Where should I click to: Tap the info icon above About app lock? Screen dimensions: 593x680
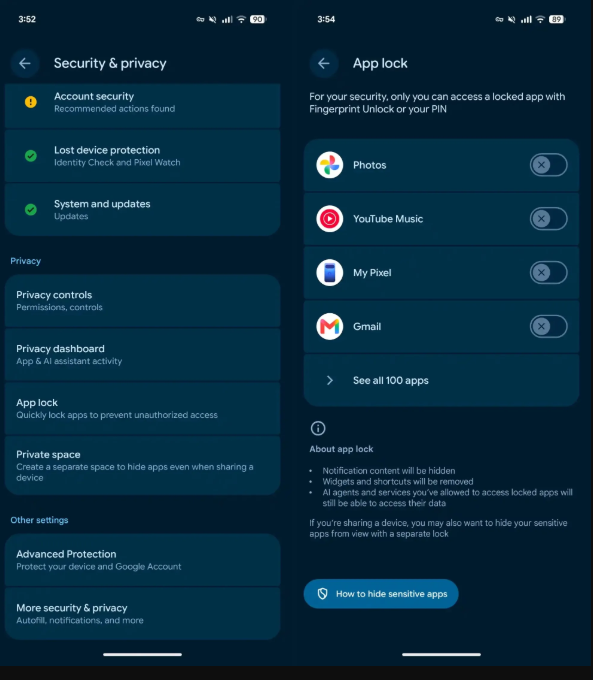pyautogui.click(x=318, y=428)
